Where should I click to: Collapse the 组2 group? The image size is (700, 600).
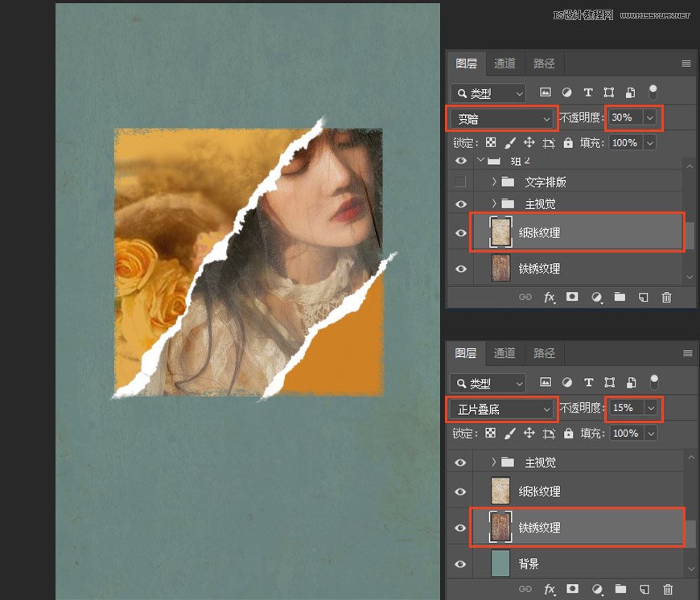click(480, 160)
